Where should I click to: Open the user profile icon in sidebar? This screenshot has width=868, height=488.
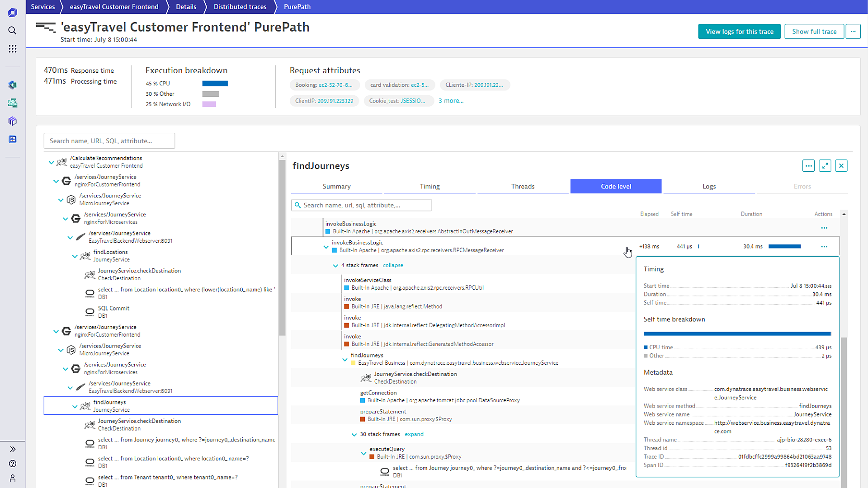tap(13, 478)
